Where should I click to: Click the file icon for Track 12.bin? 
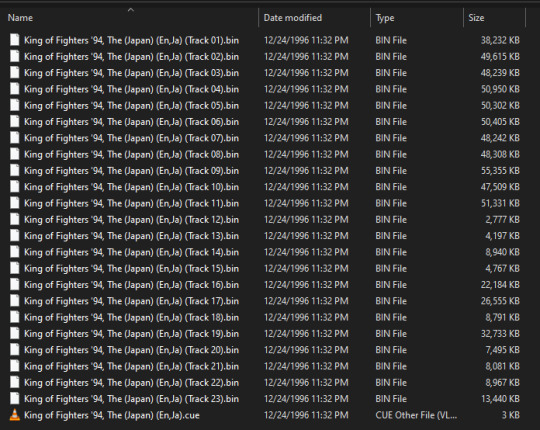tap(14, 219)
